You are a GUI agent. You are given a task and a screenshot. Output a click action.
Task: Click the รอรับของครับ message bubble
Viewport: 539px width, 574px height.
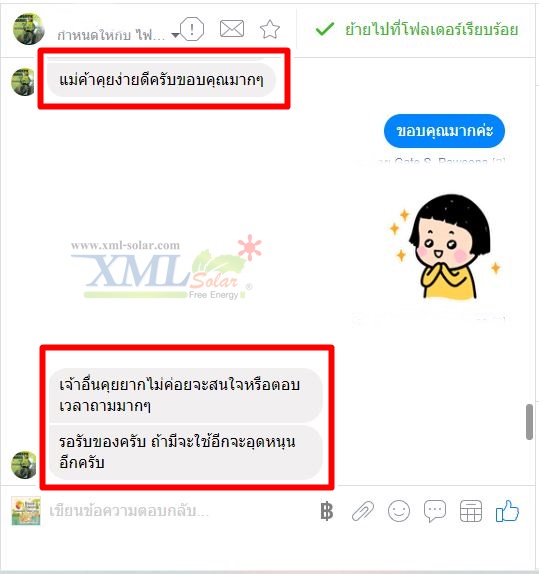(186, 452)
